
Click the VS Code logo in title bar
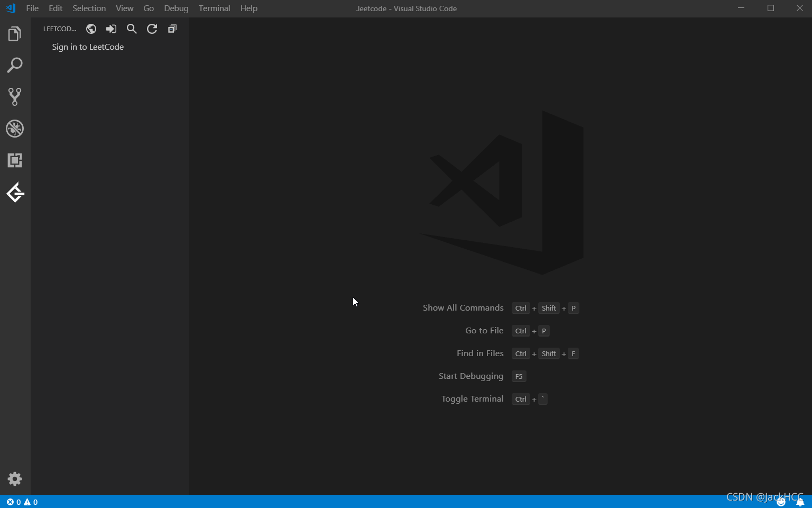point(11,8)
